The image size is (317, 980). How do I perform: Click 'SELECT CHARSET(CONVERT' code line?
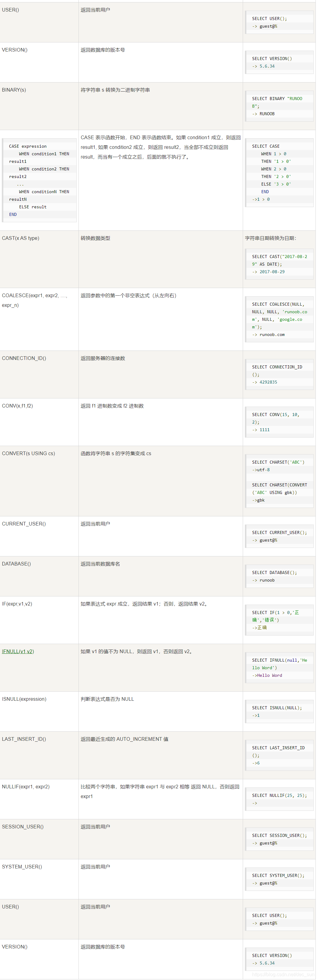(279, 485)
